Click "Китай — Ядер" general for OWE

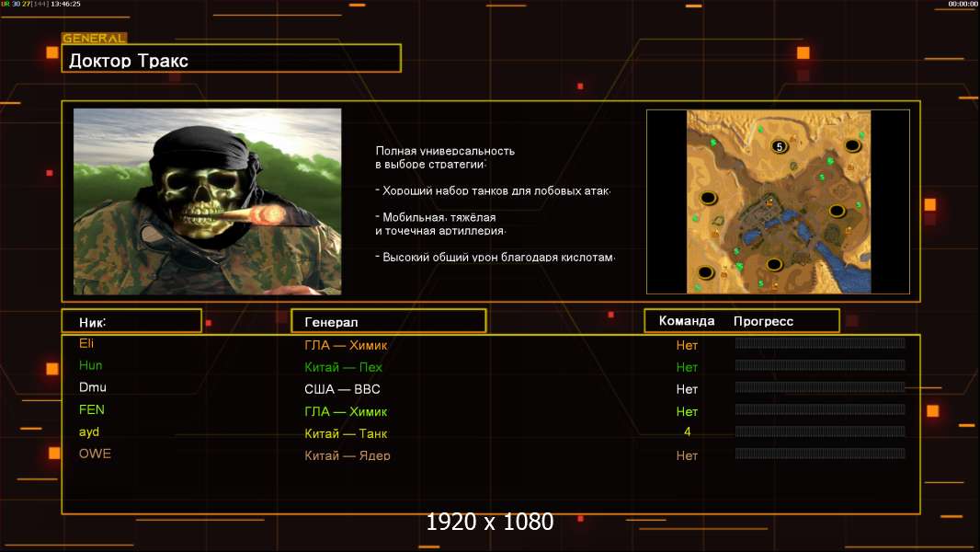click(348, 455)
